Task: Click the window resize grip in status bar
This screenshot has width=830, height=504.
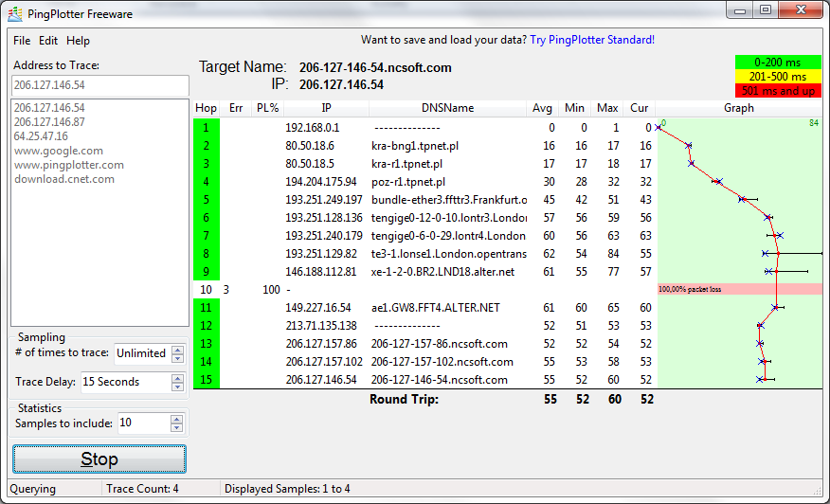Action: coord(818,490)
